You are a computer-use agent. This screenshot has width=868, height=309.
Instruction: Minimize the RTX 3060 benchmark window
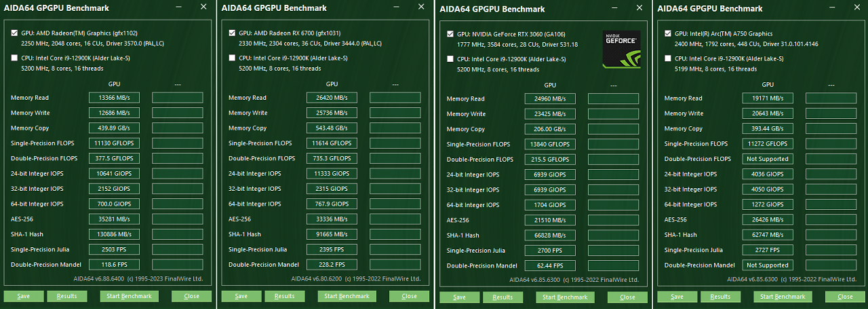[x=614, y=8]
